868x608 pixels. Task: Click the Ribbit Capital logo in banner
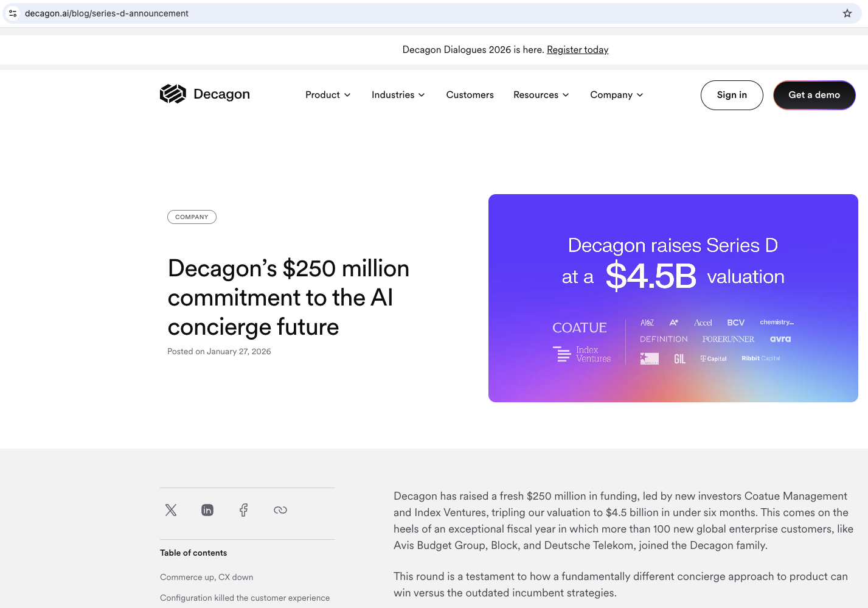point(760,358)
